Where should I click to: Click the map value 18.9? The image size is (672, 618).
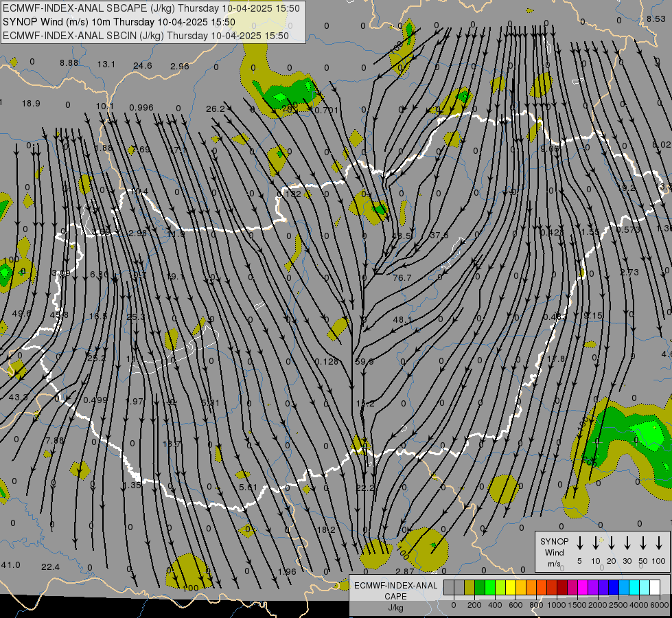[31, 104]
